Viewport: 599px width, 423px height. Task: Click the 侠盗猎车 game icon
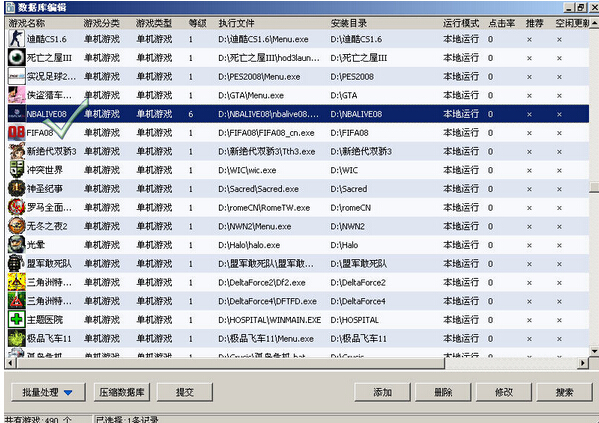pyautogui.click(x=16, y=95)
